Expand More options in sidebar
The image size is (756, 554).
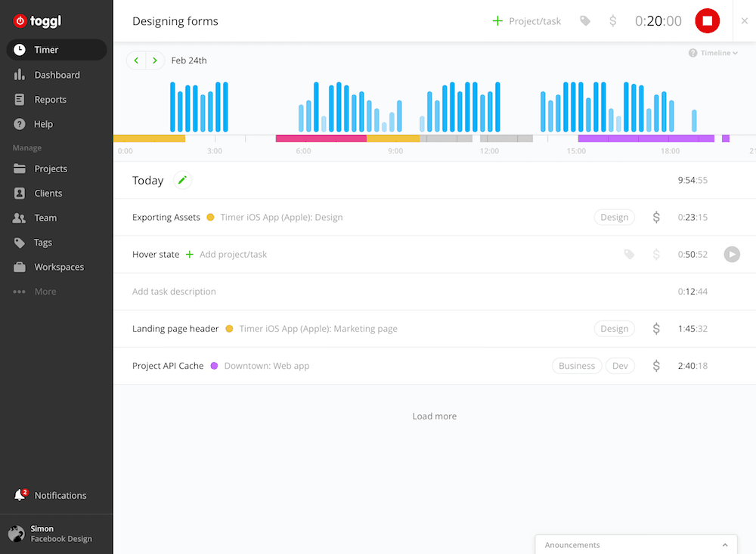point(36,291)
